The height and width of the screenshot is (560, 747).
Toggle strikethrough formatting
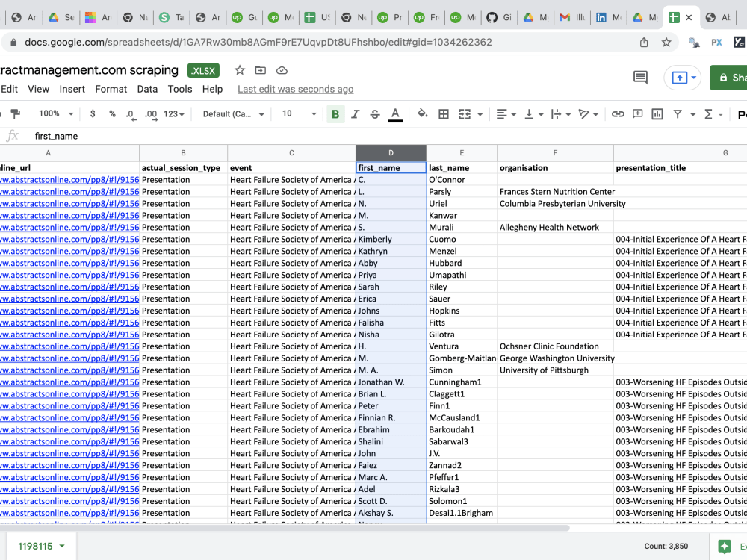pyautogui.click(x=375, y=114)
